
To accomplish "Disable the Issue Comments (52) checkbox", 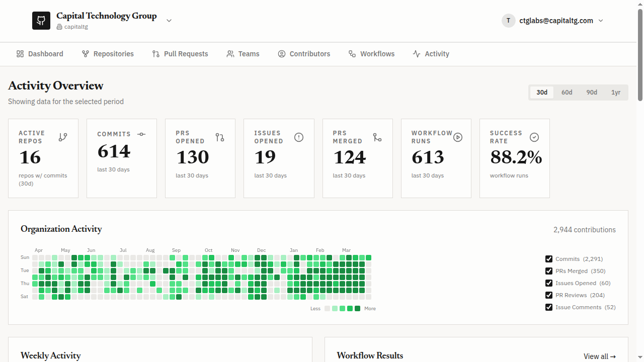I will point(549,307).
